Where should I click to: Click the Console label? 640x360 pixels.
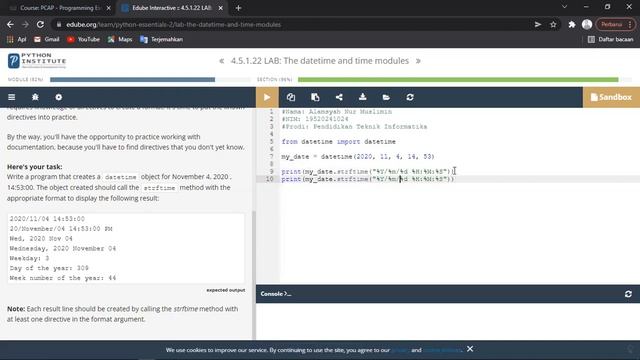click(276, 294)
